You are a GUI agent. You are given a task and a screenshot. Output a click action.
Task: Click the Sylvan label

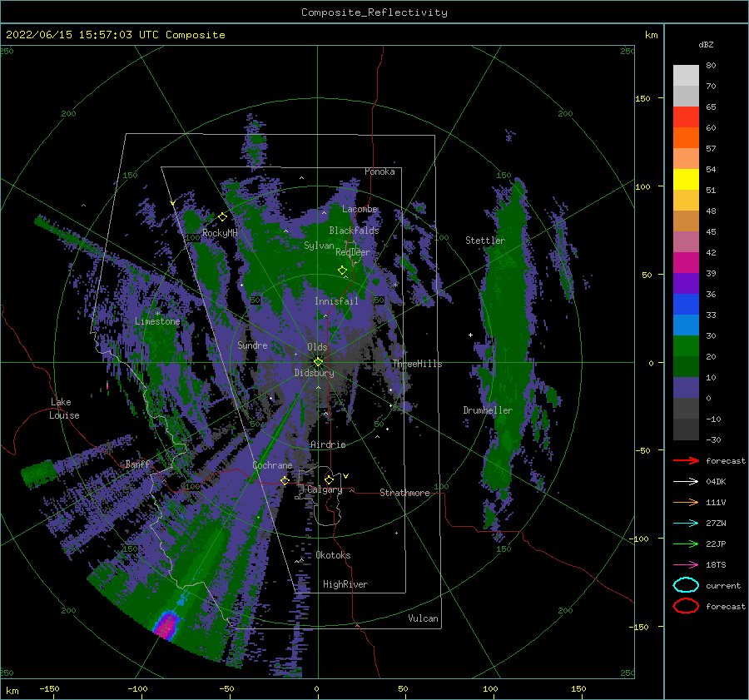(319, 246)
